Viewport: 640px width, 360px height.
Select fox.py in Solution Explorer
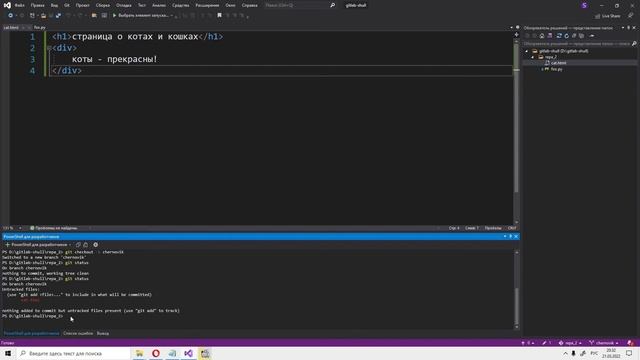tap(556, 69)
